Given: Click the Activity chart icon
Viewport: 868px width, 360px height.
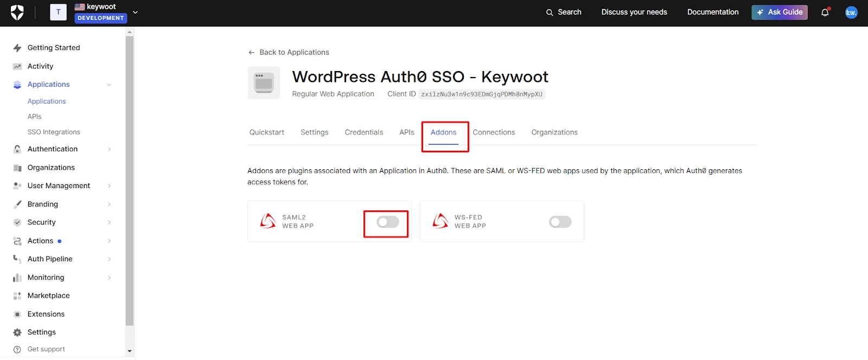Looking at the screenshot, I should (x=17, y=66).
